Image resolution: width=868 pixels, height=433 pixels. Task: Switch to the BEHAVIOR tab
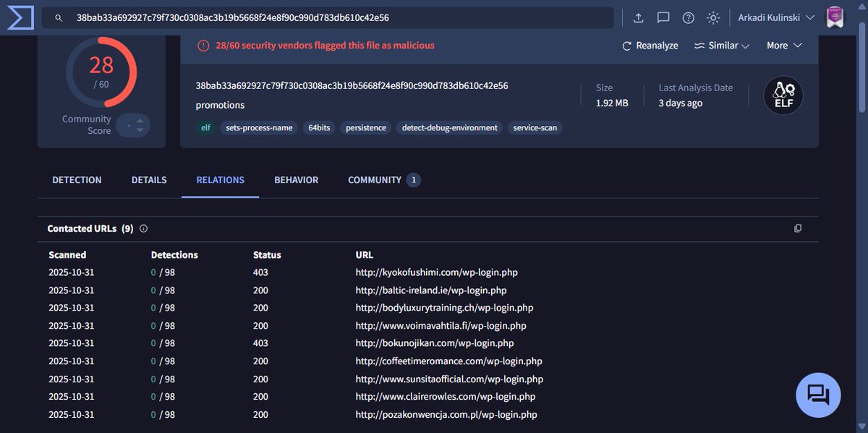(296, 180)
